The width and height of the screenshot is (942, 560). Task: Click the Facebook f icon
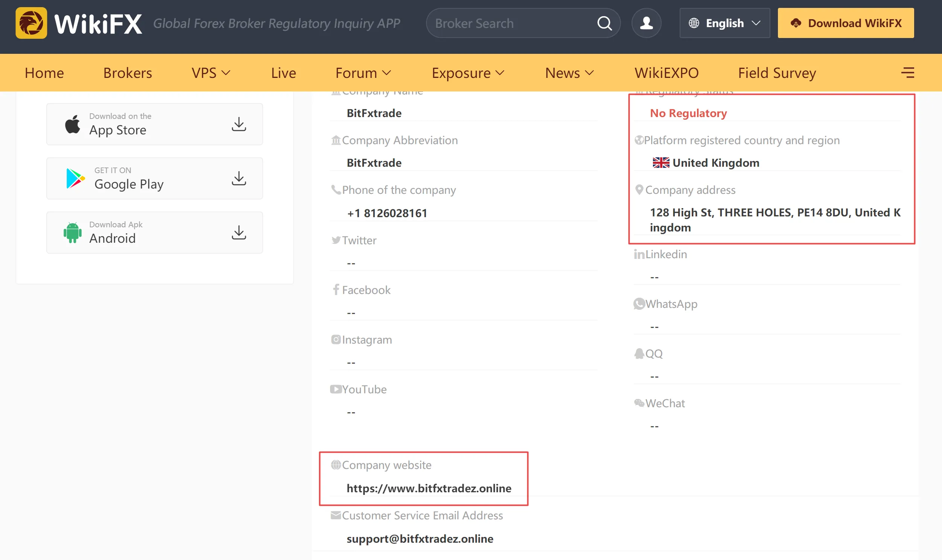pos(336,289)
